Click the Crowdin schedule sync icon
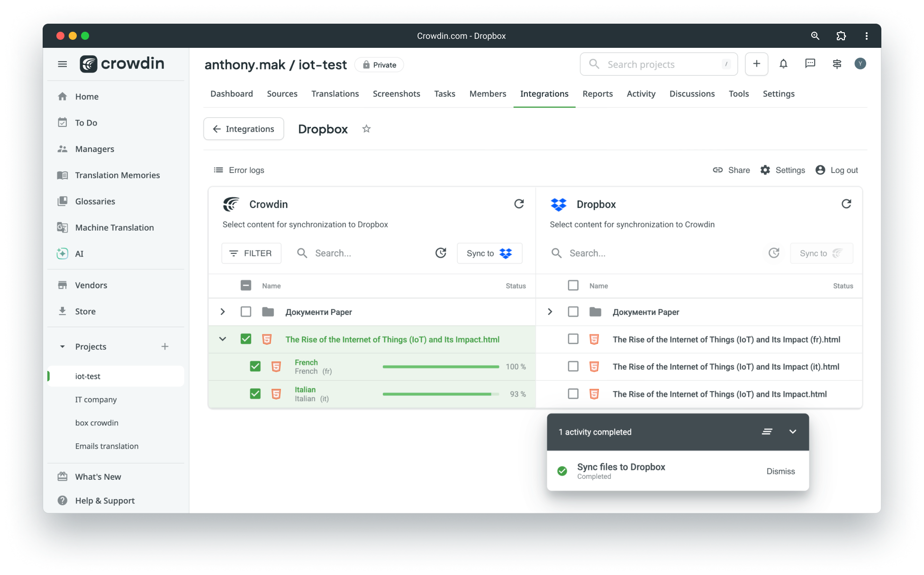The image size is (924, 575). pos(441,253)
